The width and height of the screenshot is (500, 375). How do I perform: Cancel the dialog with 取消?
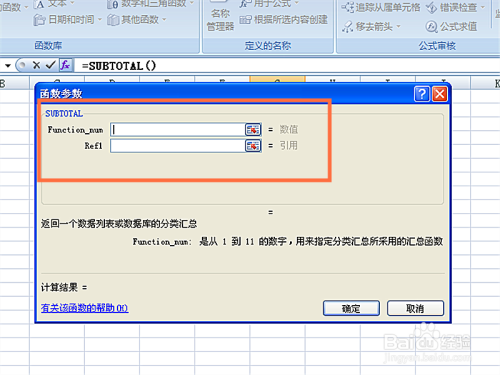[415, 308]
